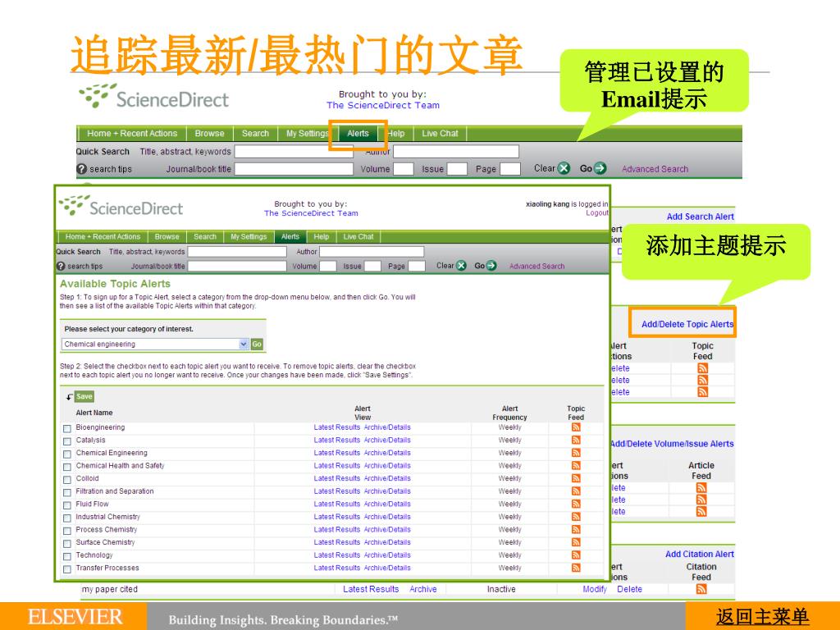The height and width of the screenshot is (630, 840).
Task: Click the Logout link
Action: click(597, 212)
